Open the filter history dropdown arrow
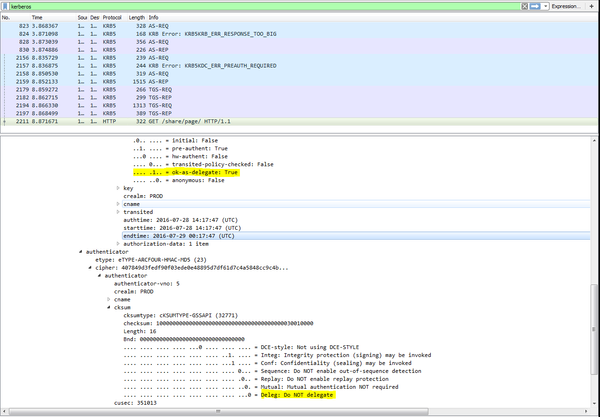Viewport: 600px width, 417px height. click(544, 6)
